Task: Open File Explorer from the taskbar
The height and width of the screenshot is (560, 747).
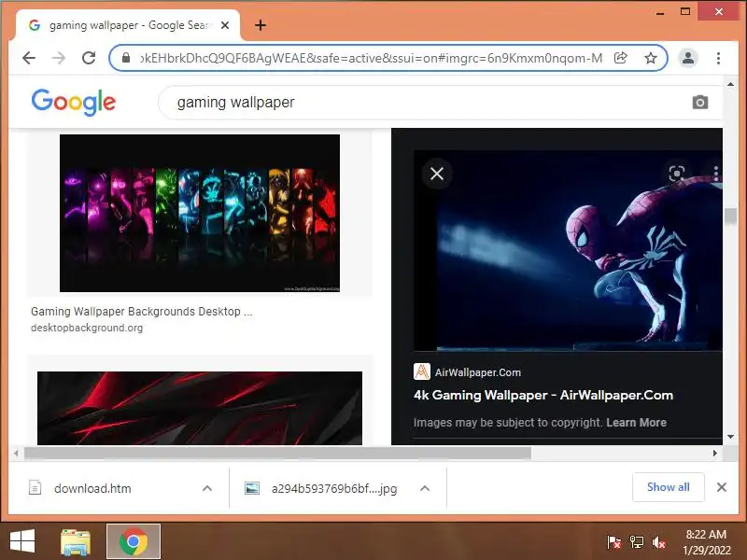Action: point(76,542)
